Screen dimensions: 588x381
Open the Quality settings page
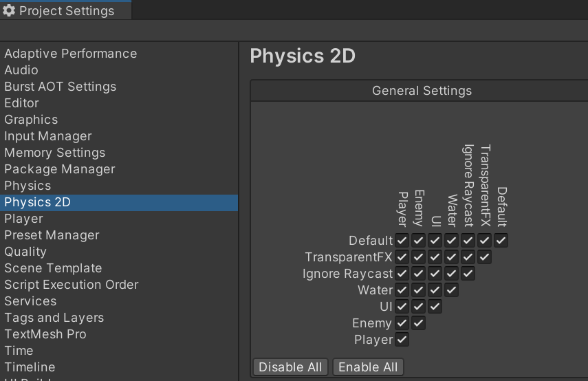(25, 252)
